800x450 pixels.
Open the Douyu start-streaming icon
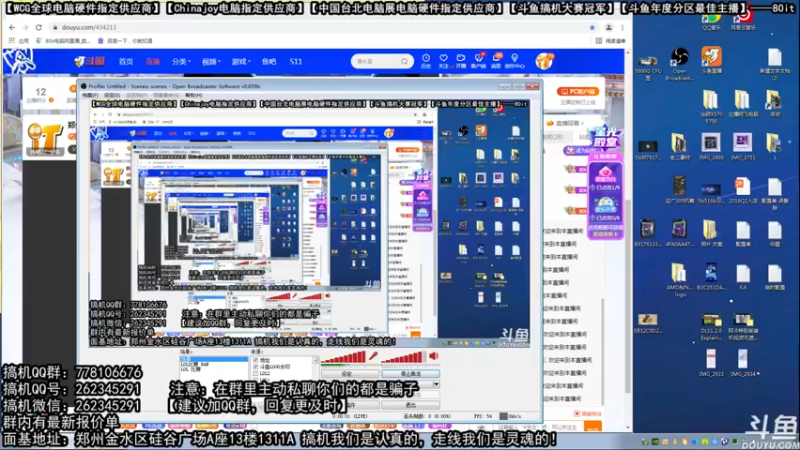click(461, 61)
